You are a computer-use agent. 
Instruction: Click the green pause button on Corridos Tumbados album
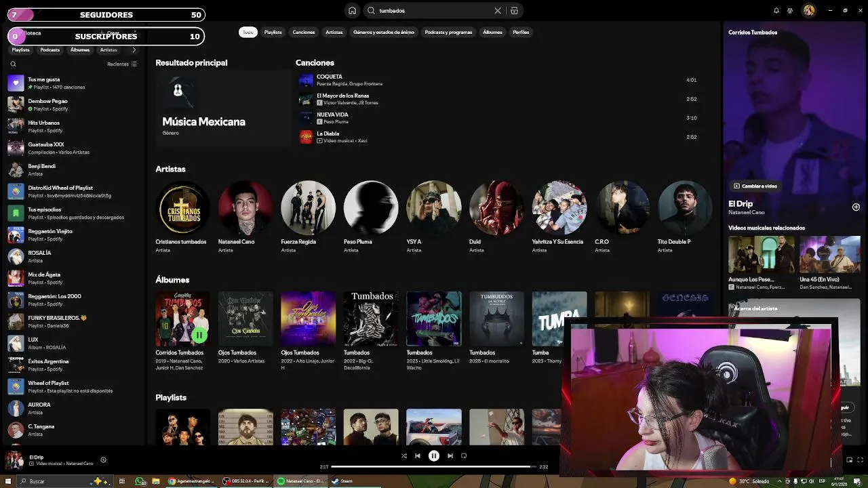pos(199,335)
